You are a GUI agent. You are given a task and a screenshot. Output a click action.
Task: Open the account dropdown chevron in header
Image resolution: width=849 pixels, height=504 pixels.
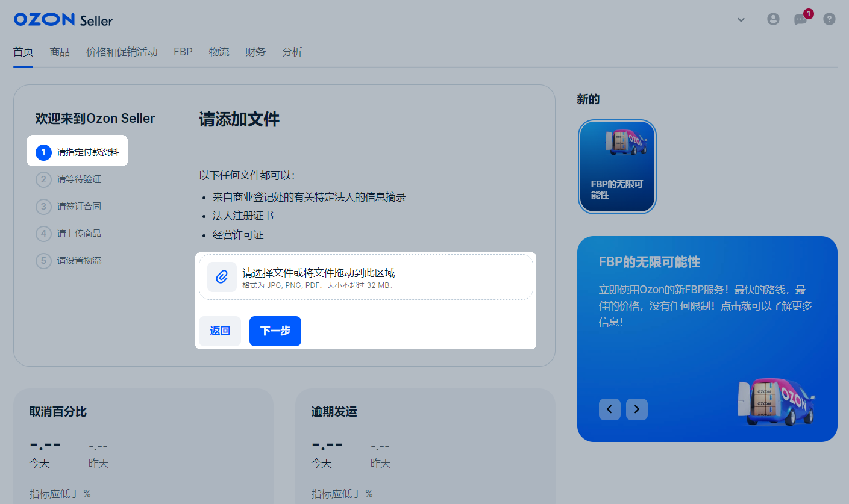pos(741,20)
